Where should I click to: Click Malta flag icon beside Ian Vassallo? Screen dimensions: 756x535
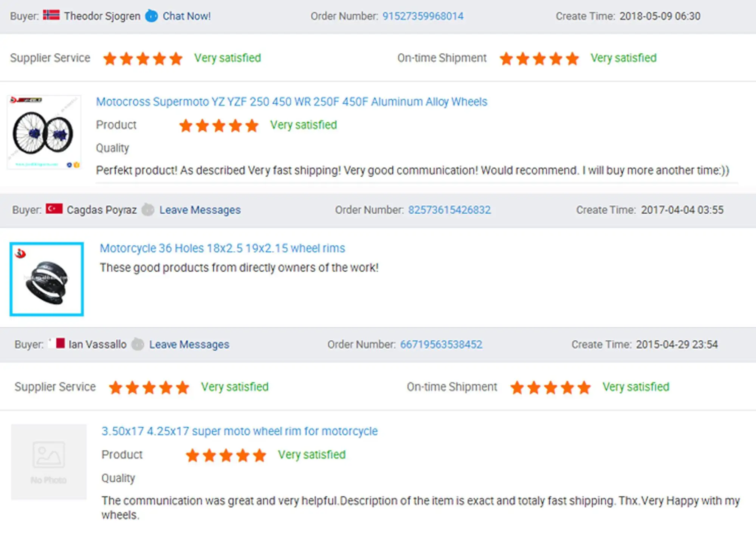[57, 344]
